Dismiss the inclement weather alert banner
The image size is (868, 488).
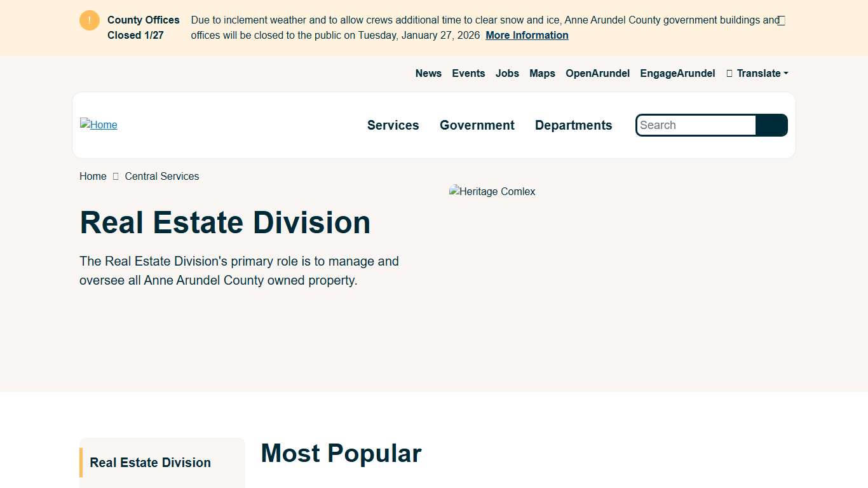780,20
